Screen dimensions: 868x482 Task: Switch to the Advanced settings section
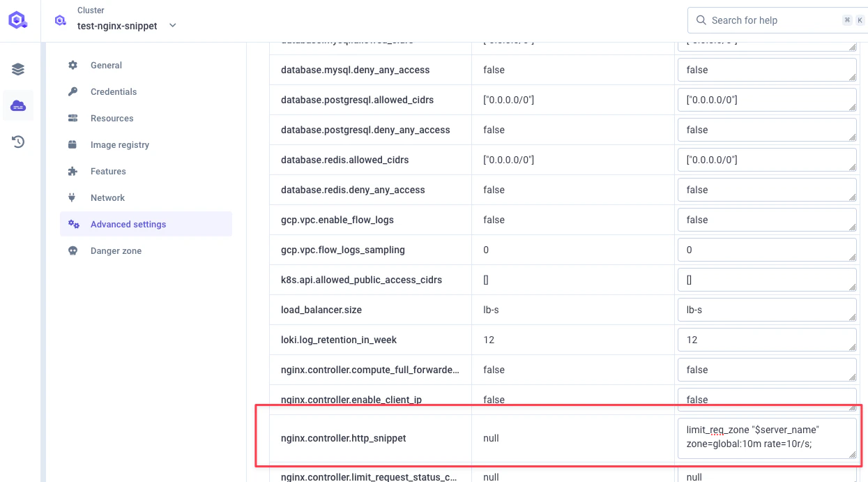(x=128, y=224)
